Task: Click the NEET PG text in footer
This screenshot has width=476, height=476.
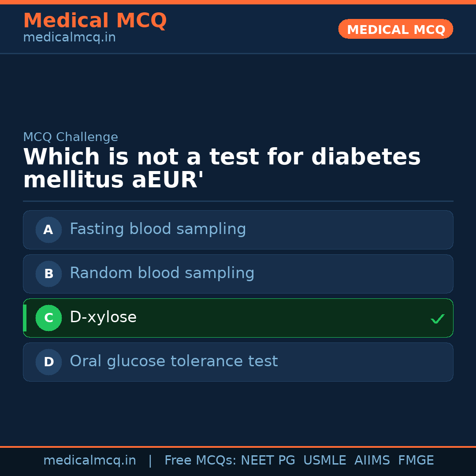Action: click(268, 461)
